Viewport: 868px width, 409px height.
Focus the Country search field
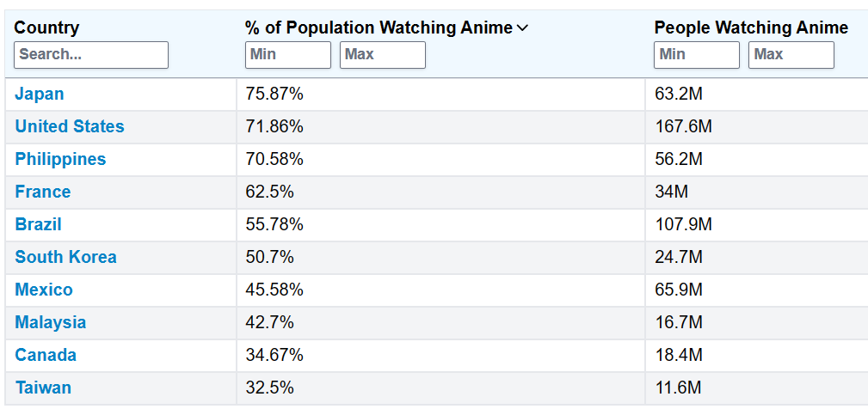(91, 54)
